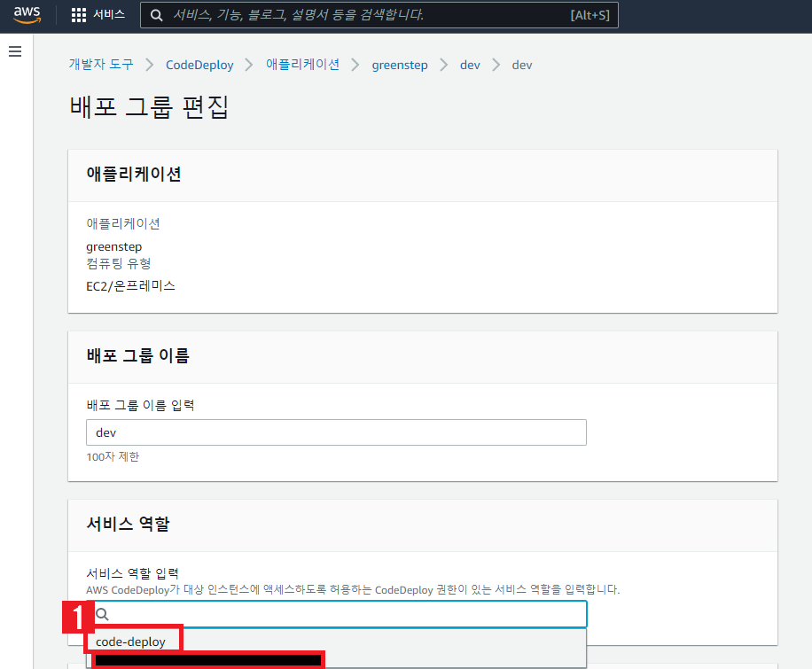This screenshot has height=669, width=812.
Task: Open the 서비스 grid menu icon
Action: 79,15
